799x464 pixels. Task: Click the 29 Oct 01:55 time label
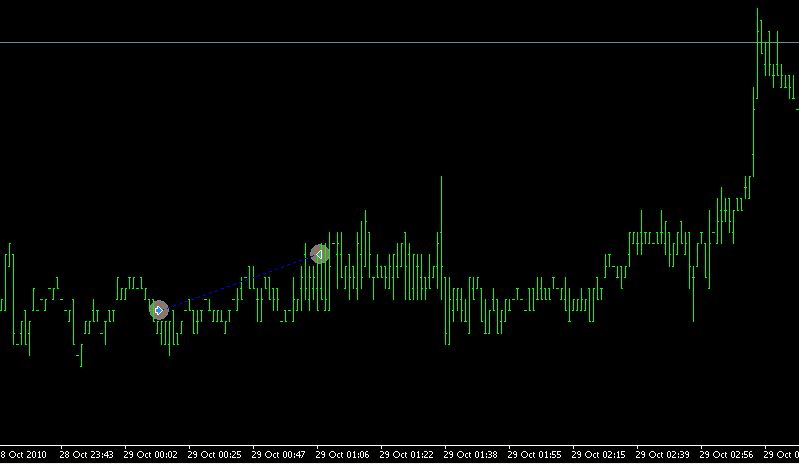coord(535,454)
